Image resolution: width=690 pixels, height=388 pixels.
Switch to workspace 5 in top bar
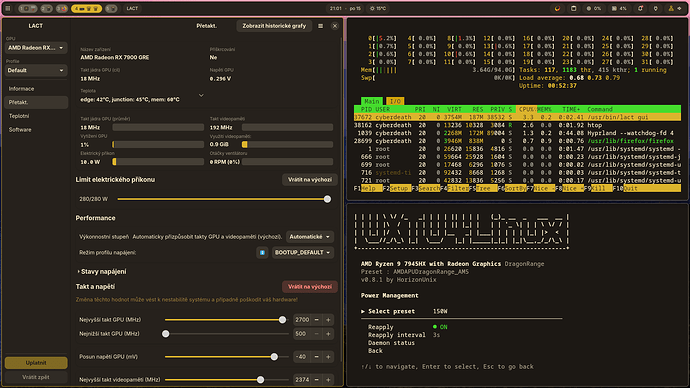(111, 8)
